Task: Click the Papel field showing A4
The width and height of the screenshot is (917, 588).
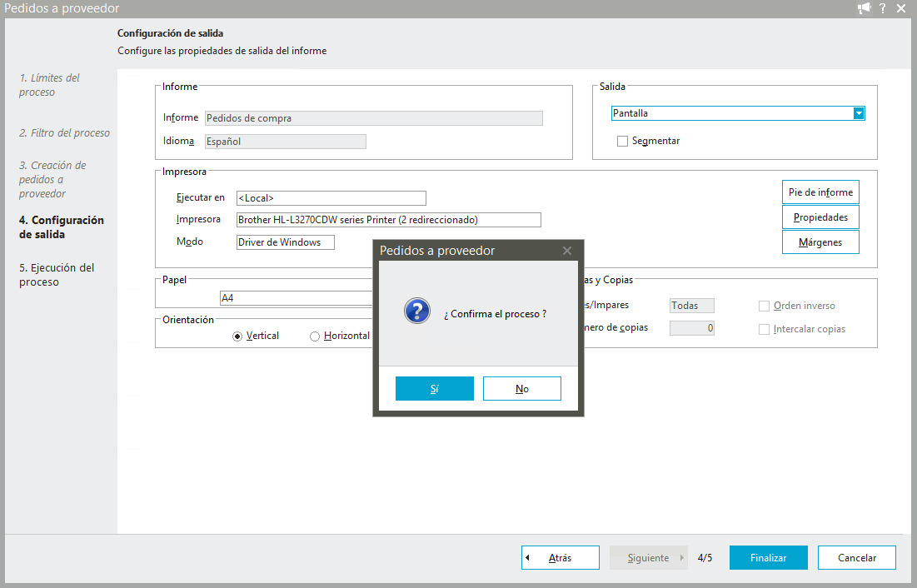Action: point(296,298)
